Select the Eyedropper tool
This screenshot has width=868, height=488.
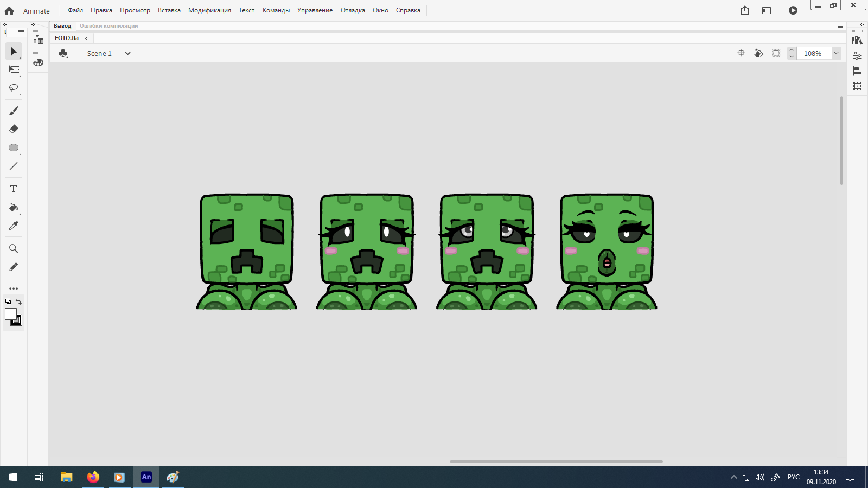pos(14,226)
